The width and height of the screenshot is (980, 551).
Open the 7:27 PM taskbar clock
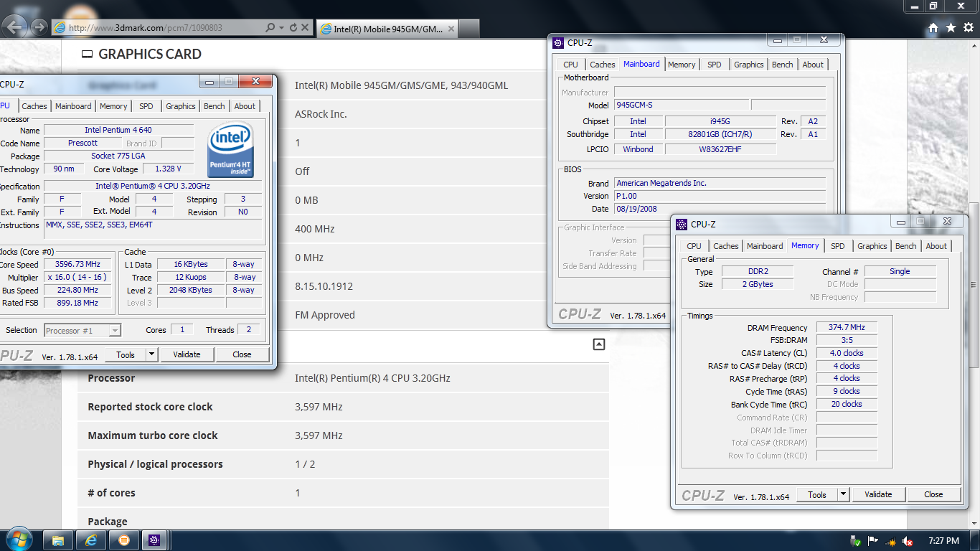tap(943, 541)
